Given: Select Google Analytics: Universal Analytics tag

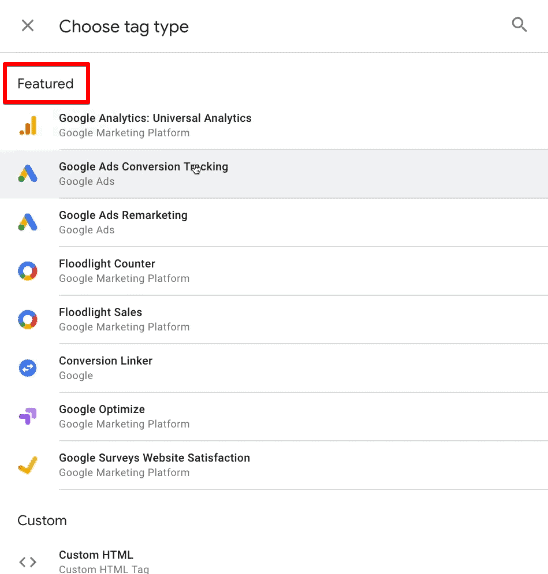Looking at the screenshot, I should (x=274, y=125).
